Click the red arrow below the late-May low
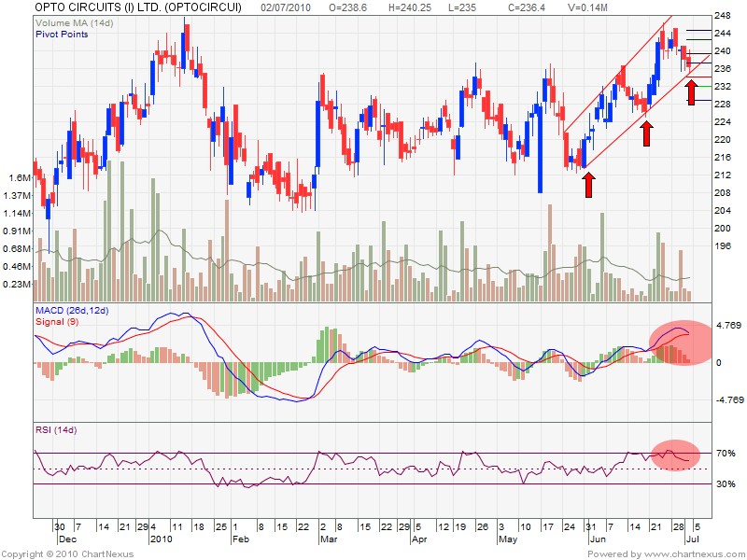This screenshot has width=747, height=560. (x=588, y=184)
